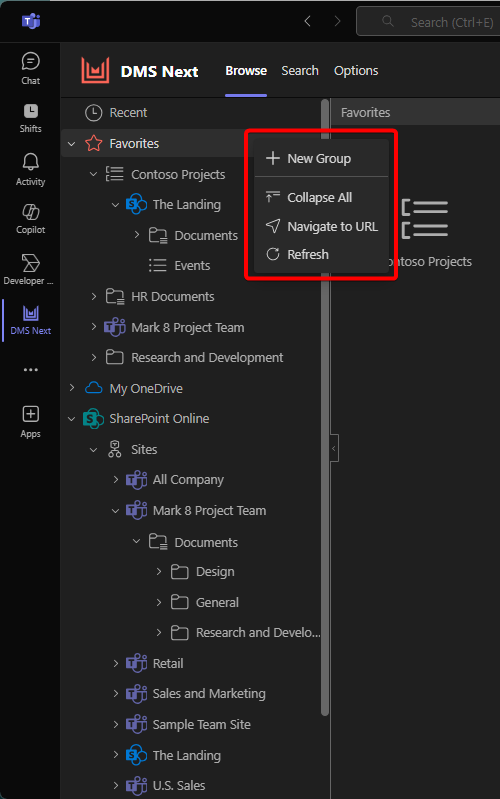Click the pane collapse handle arrow

point(334,448)
